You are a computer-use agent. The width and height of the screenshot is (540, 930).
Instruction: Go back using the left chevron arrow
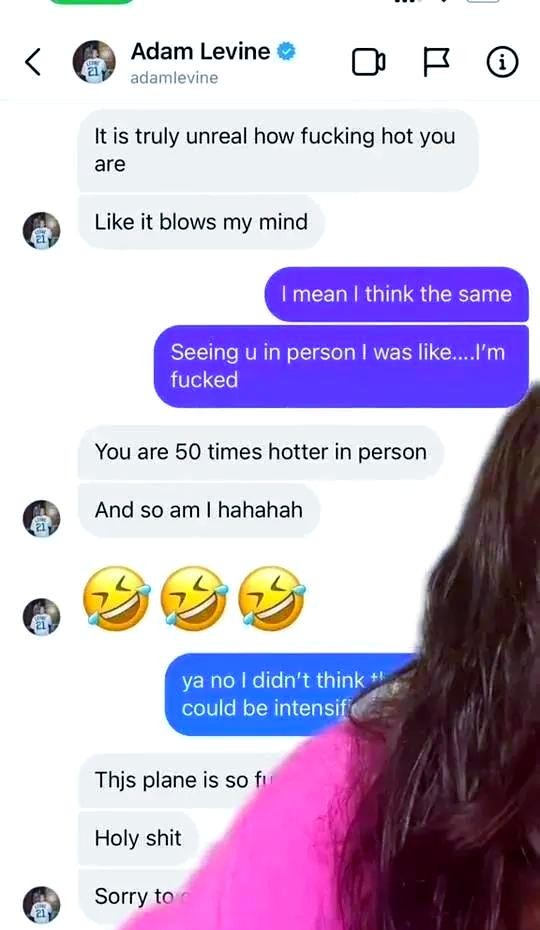33,62
